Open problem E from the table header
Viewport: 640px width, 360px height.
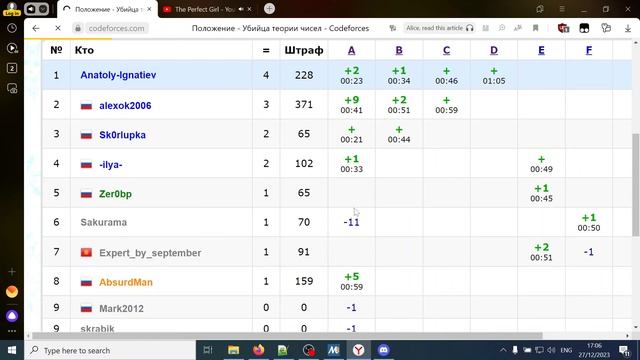(x=541, y=50)
